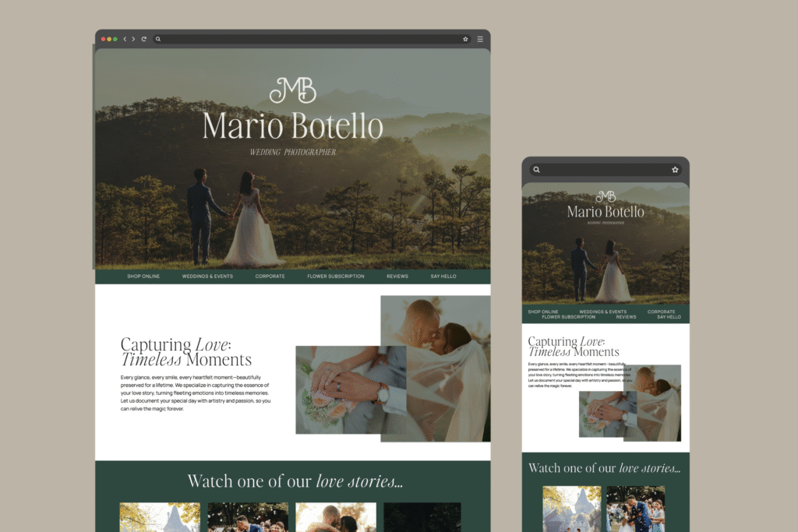Open Shop Online in desktop navigation bar
Screen dimensions: 798x532
pos(143,277)
